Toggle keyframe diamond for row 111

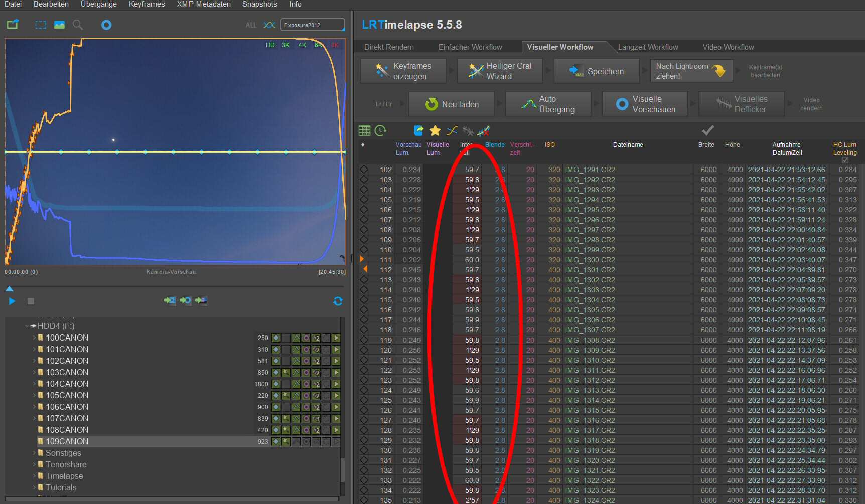point(364,260)
